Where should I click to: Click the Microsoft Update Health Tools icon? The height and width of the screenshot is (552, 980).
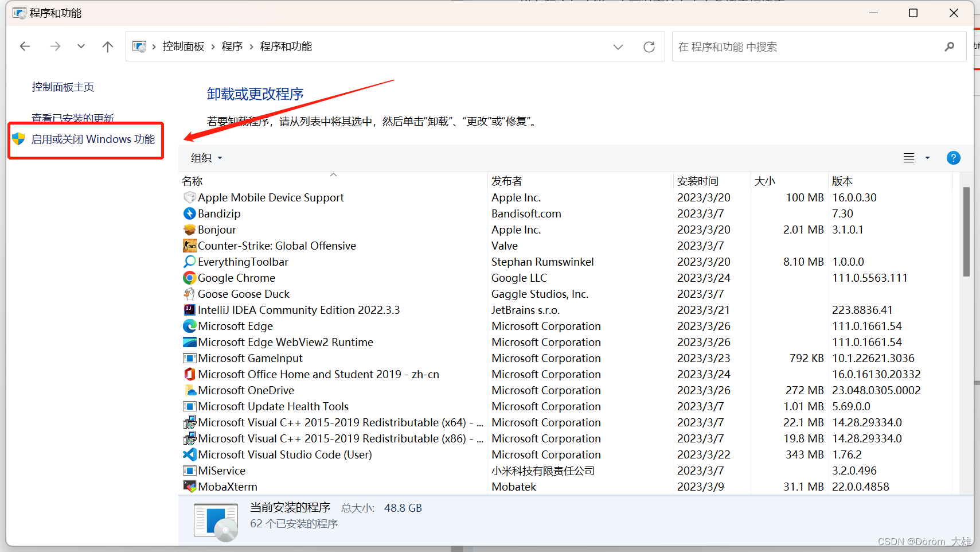(189, 406)
